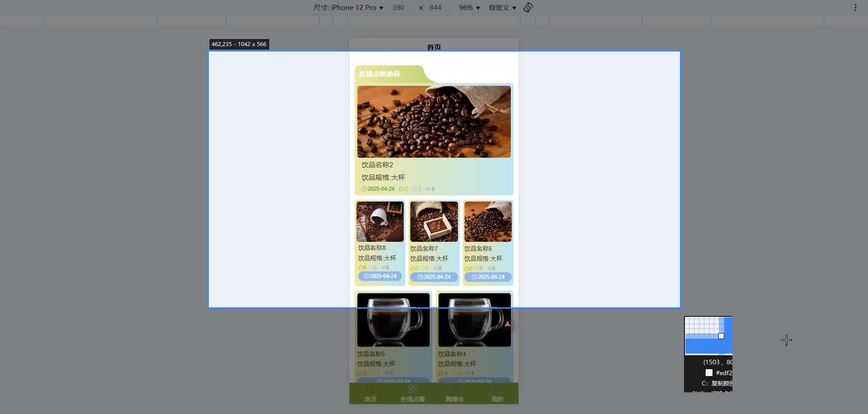This screenshot has width=868, height=414.
Task: Select the 饮品名称8 title text
Action: [372, 248]
